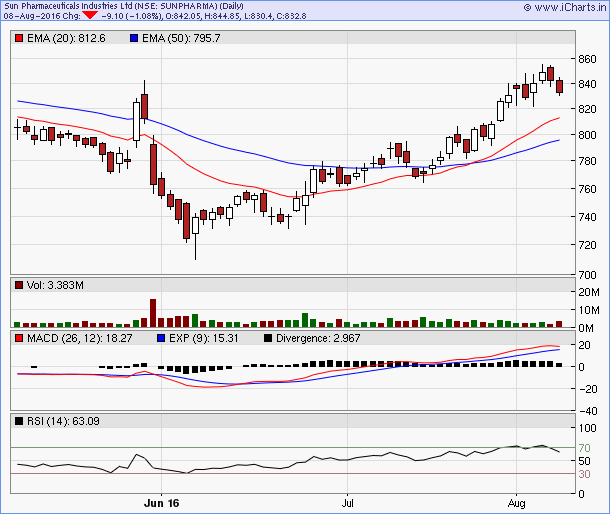
Task: Click the 860 price axis label
Action: [587, 59]
